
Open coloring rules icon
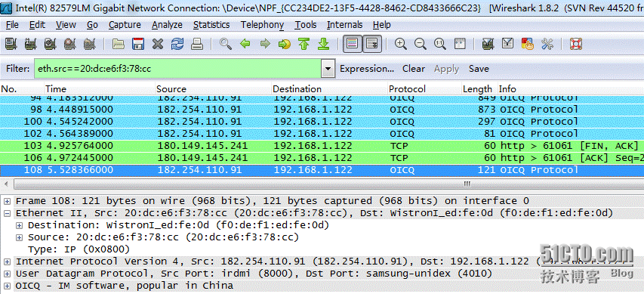(x=528, y=44)
